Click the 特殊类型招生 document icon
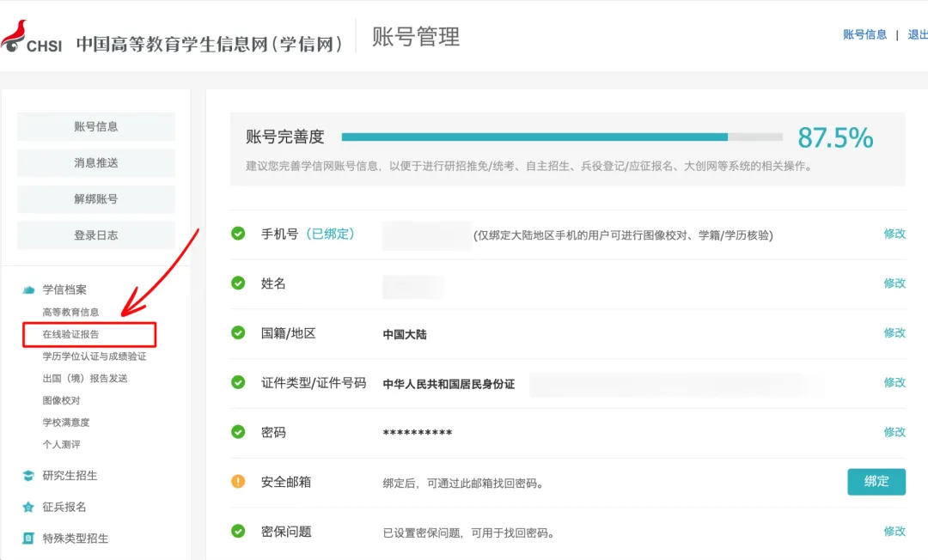 click(28, 539)
